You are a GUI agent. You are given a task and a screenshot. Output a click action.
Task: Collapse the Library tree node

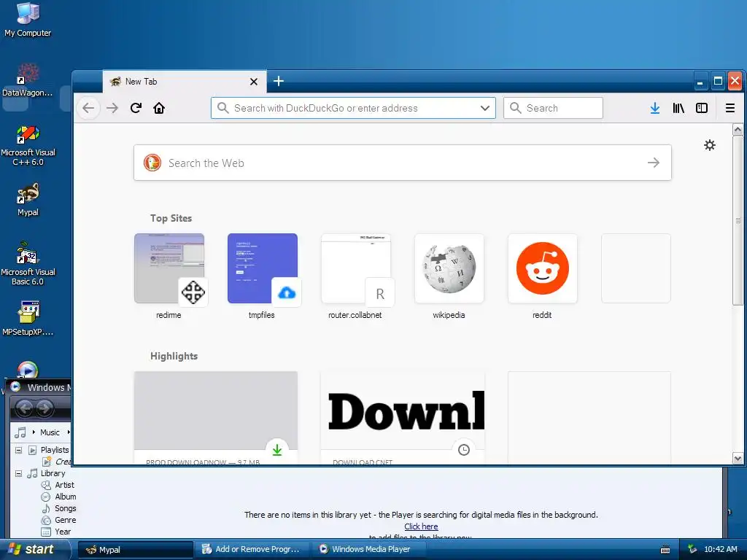(x=18, y=473)
